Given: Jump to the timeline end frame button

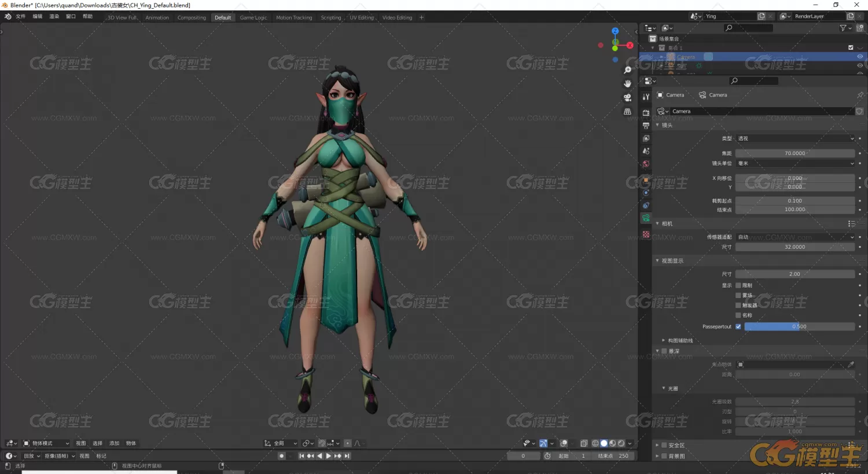Looking at the screenshot, I should pyautogui.click(x=347, y=456).
